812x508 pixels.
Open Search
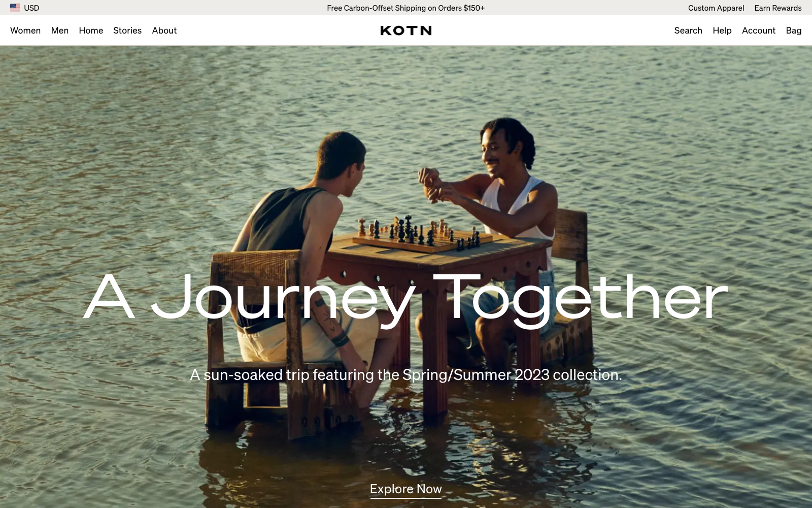click(688, 30)
